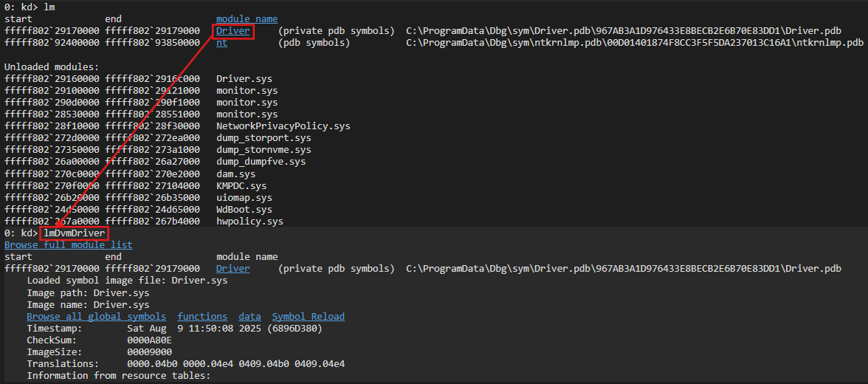Click the 'hwpolicy.sys' entry
This screenshot has width=868, height=384.
coord(249,222)
